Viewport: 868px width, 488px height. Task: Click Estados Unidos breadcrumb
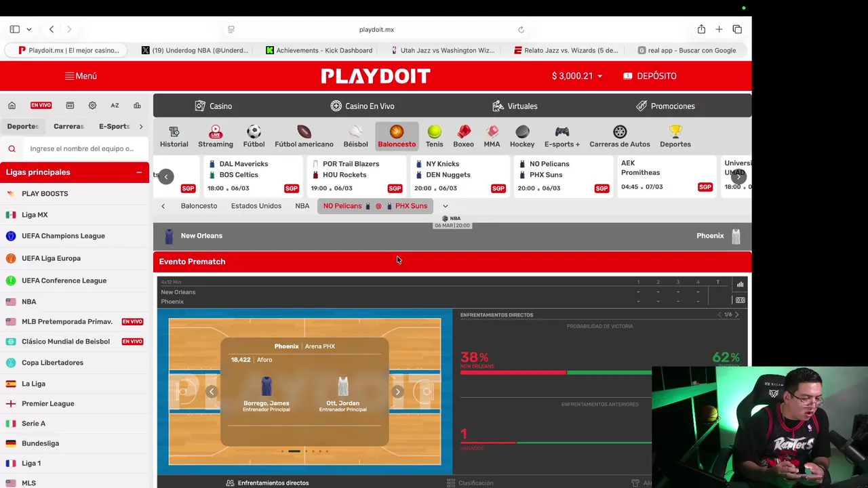(256, 206)
